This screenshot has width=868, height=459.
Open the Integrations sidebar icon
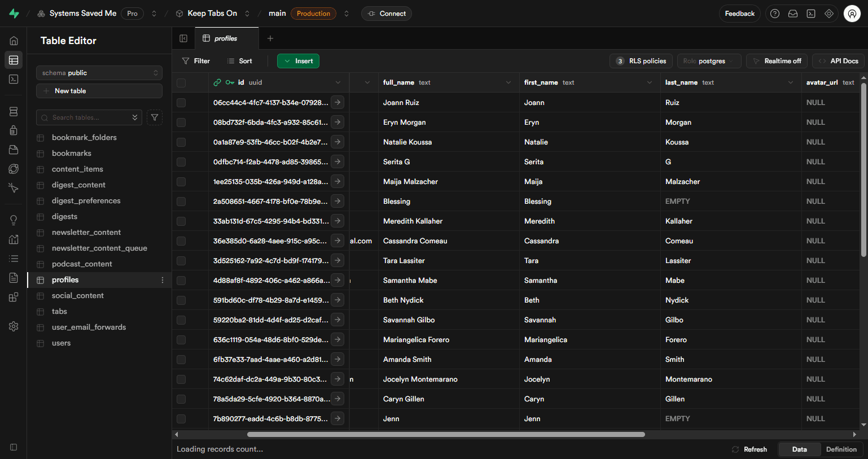pos(14,297)
